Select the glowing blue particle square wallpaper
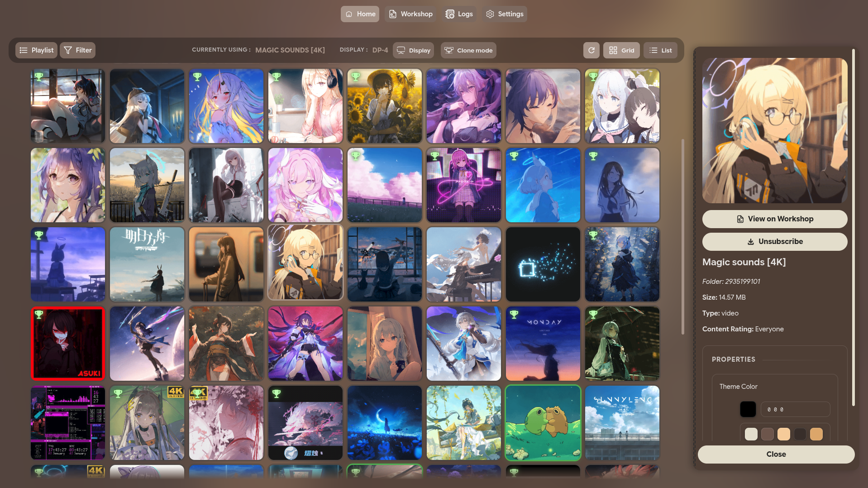The width and height of the screenshot is (868, 488). [543, 264]
